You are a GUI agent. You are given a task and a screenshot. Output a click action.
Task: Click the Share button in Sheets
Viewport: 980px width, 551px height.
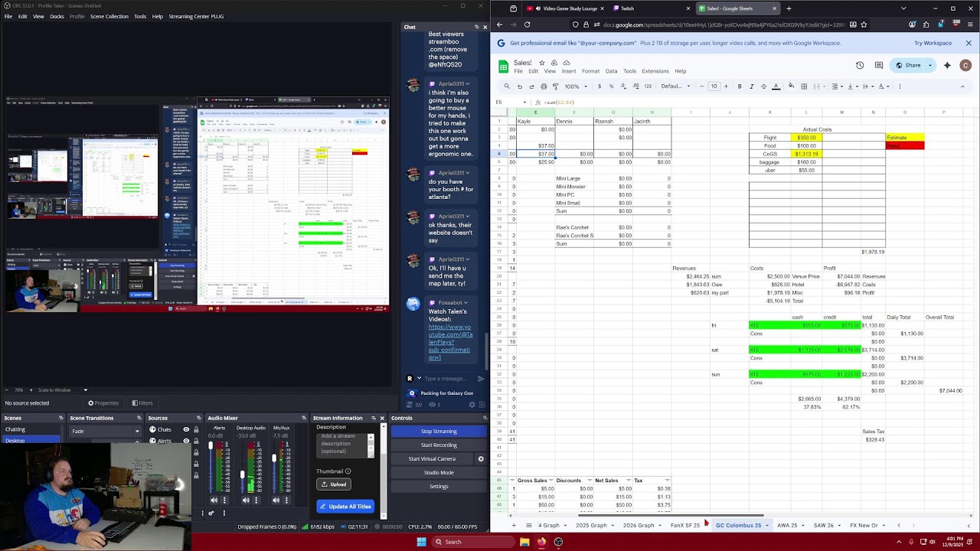pos(908,66)
